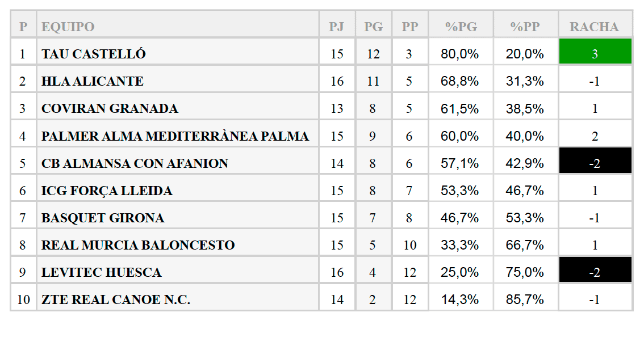This screenshot has height=363, width=644.
Task: Open CB ALMANSA CON AFANION entry
Action: click(x=135, y=163)
